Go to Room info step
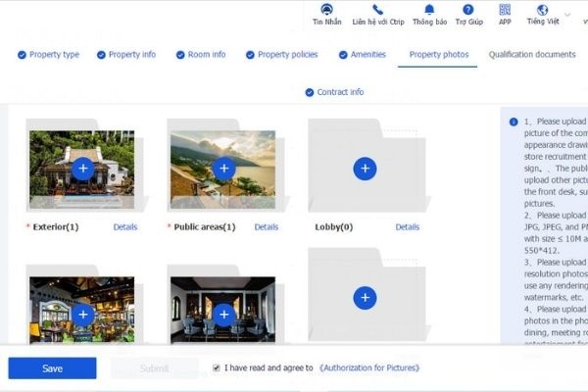The image size is (588, 392). coord(207,55)
